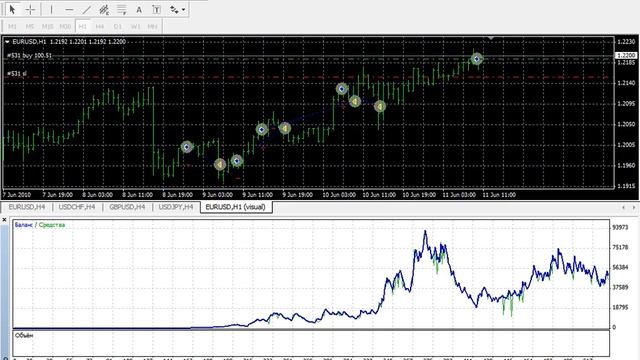Toggle the H1 timeframe button
640x360 pixels.
pyautogui.click(x=82, y=26)
